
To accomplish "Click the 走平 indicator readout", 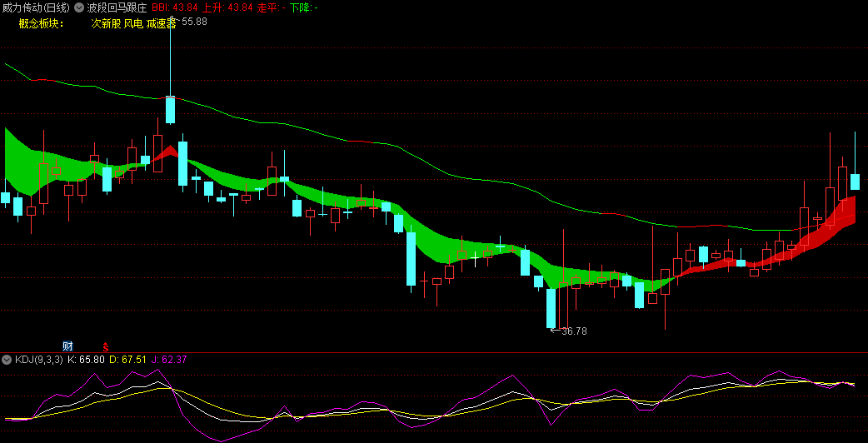I will tap(272, 7).
